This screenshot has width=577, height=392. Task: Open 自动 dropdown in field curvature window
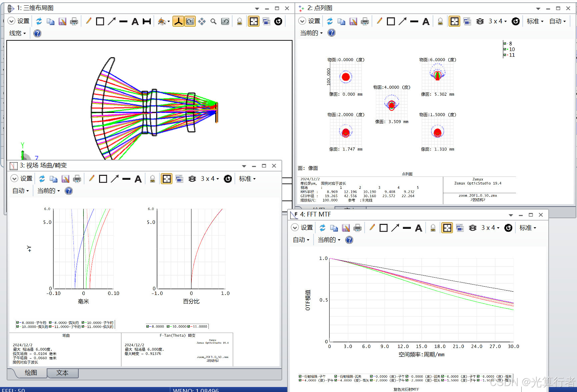tap(21, 191)
